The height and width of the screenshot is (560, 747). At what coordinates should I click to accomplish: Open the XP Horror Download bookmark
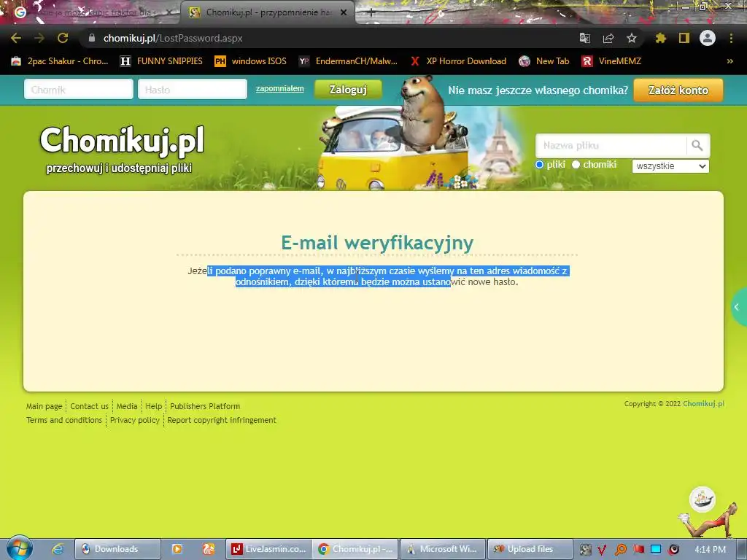458,61
